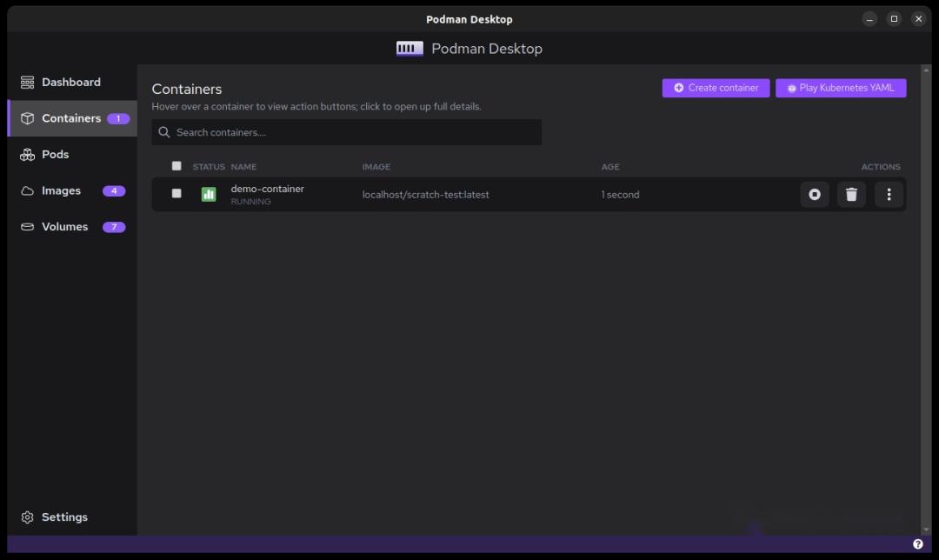This screenshot has width=939, height=560.
Task: Click the Podman Desktop logo icon
Action: 409,48
